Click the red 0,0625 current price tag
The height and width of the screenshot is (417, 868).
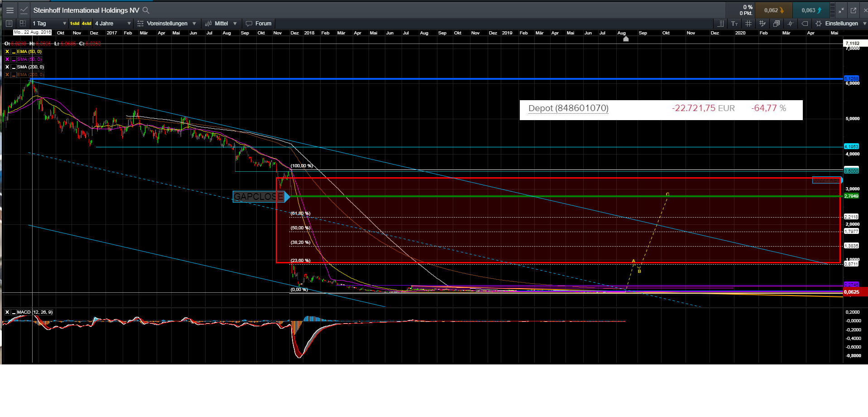point(855,292)
